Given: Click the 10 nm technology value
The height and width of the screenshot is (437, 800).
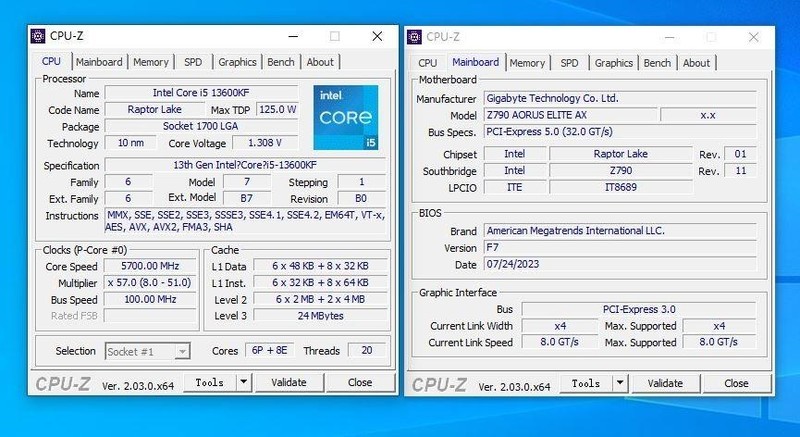Looking at the screenshot, I should point(131,143).
